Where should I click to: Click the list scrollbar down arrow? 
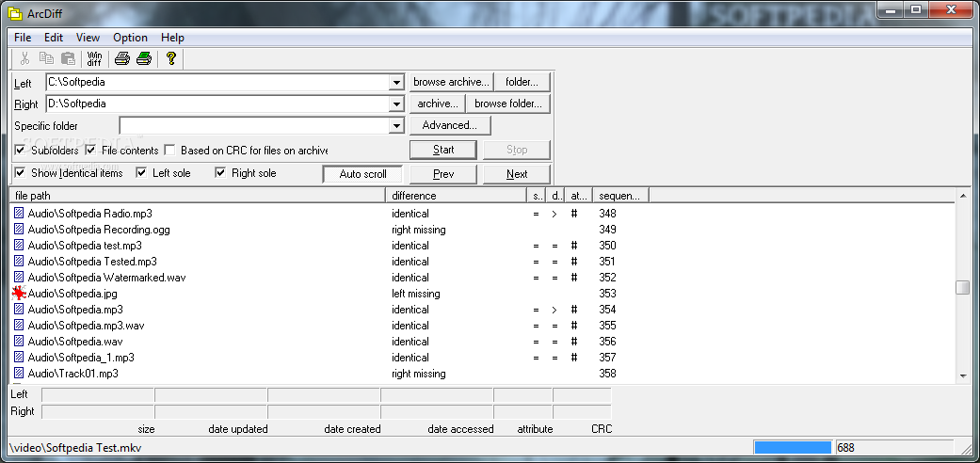962,375
